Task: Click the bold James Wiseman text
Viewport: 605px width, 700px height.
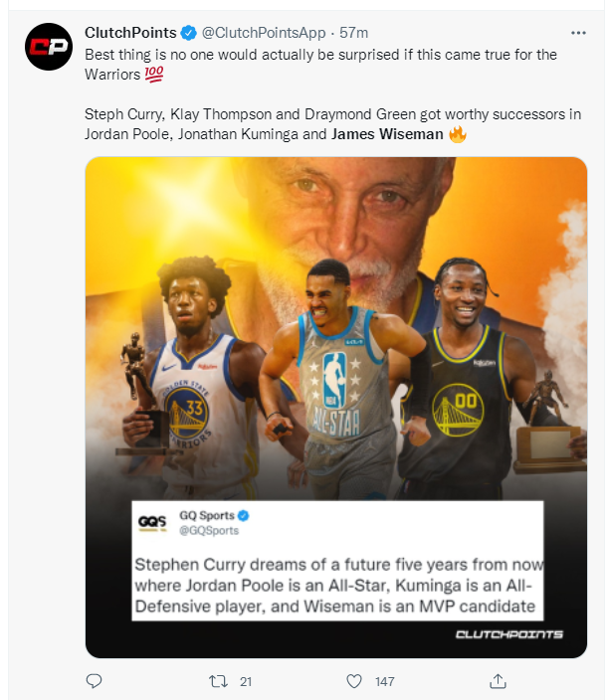Action: 387,134
